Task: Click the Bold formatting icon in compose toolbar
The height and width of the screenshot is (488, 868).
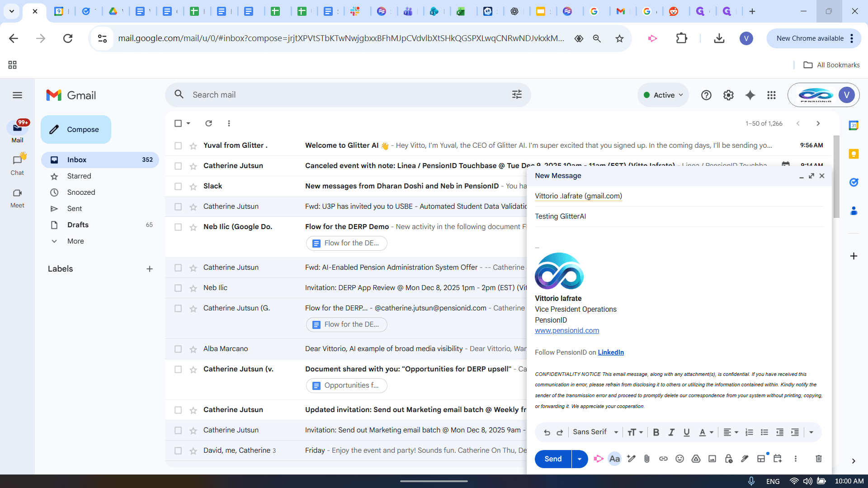Action: 656,432
